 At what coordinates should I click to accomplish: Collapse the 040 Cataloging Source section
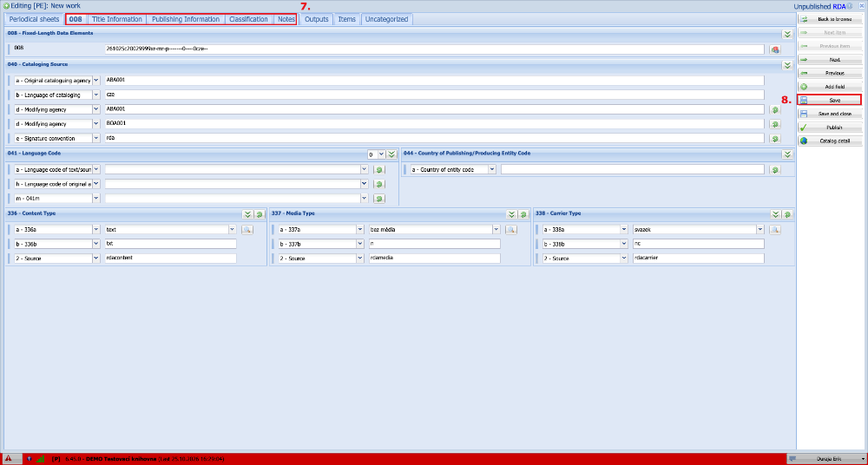787,65
